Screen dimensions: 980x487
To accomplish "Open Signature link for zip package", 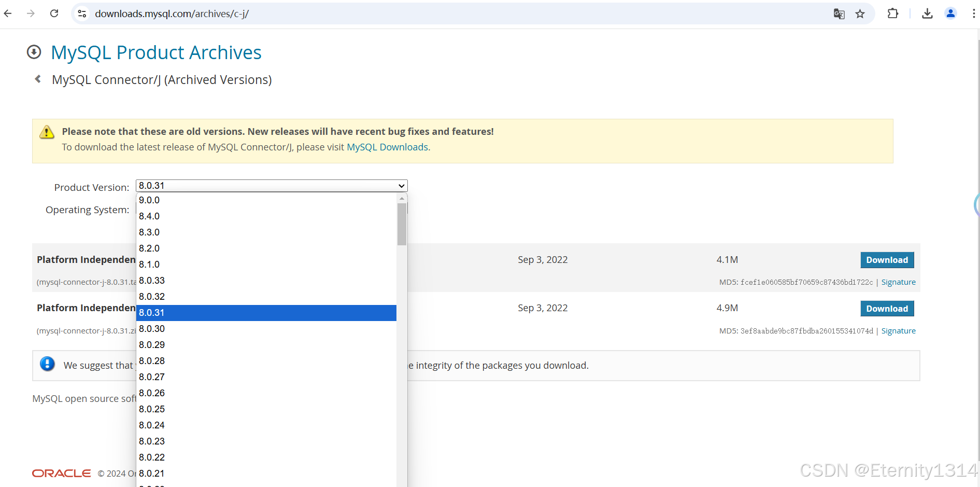I will pos(898,331).
